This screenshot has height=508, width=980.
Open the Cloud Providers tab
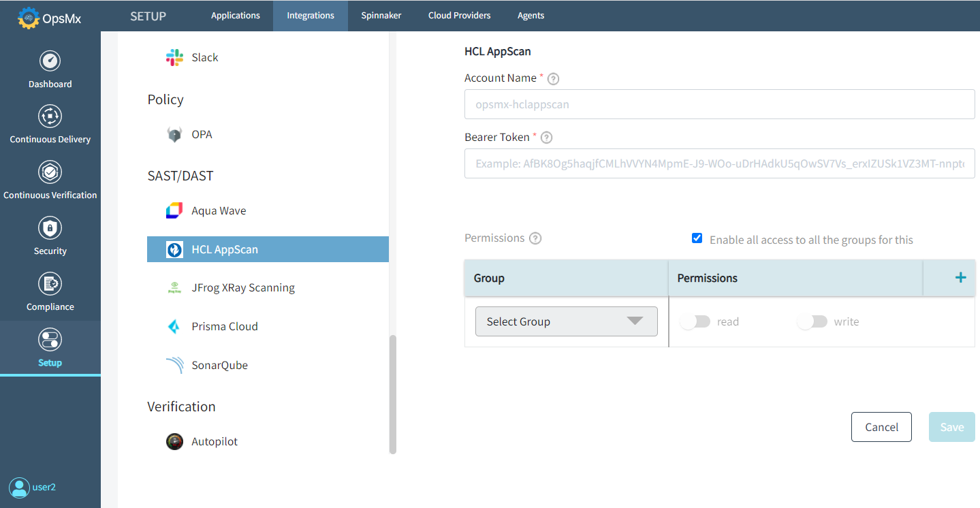[x=459, y=15]
